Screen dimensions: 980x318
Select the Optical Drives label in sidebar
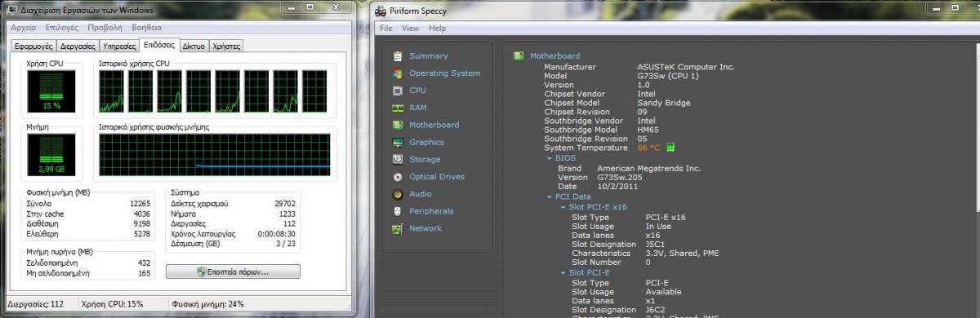(437, 176)
